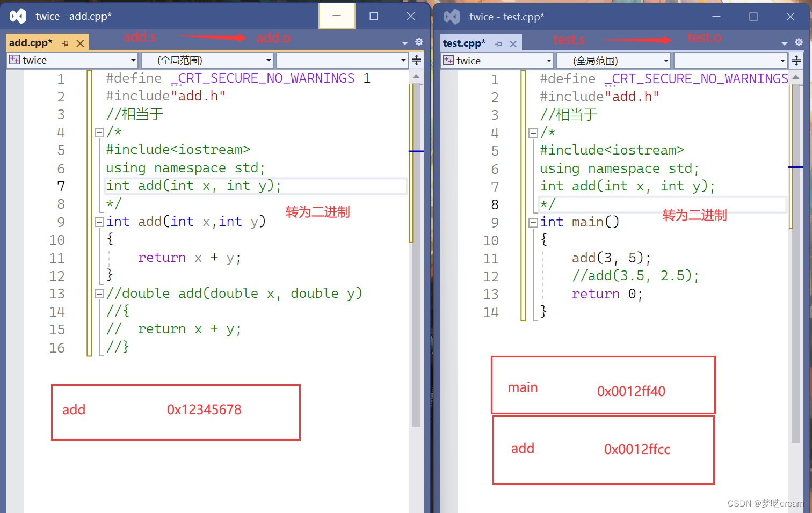This screenshot has width=812, height=513.
Task: Open tab settings gear in add.cpp window
Action: [419, 42]
